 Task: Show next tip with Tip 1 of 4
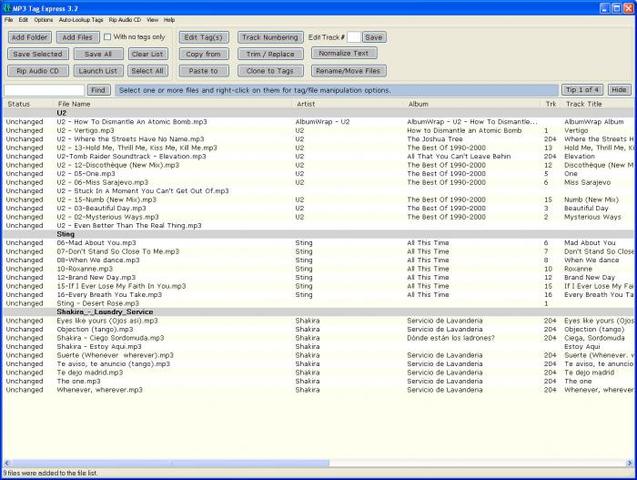583,90
